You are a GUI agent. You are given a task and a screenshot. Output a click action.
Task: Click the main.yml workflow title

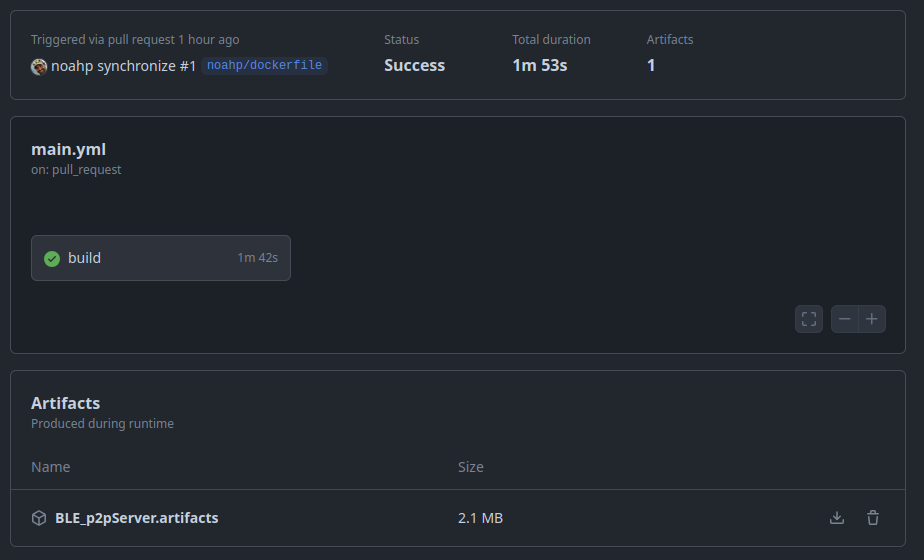(68, 150)
